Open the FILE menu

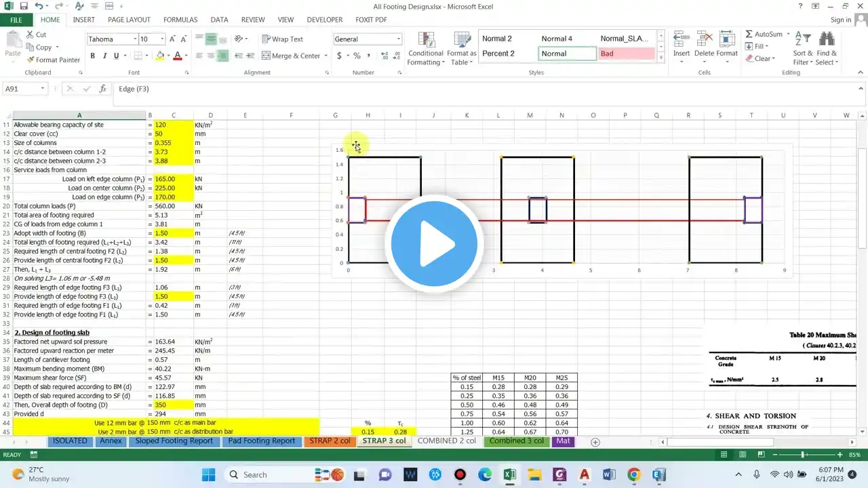pos(16,20)
